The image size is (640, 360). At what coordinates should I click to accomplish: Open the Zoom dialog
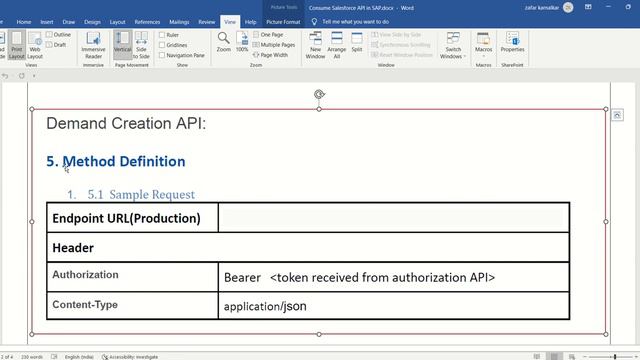pyautogui.click(x=223, y=42)
